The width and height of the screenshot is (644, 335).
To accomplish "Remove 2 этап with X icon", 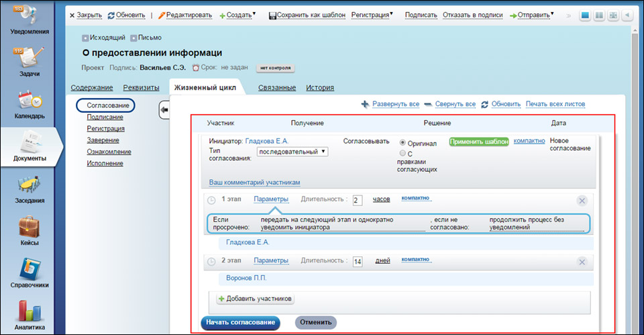I will 582,262.
